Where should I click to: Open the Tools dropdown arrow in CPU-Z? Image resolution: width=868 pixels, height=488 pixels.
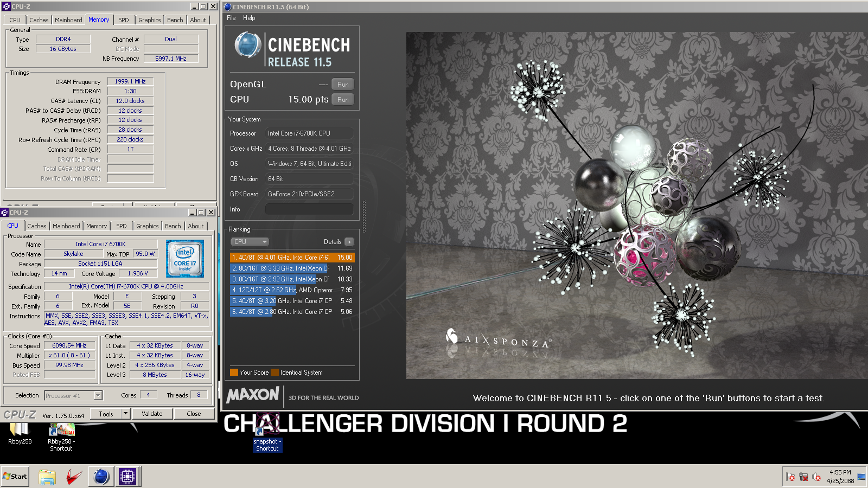[125, 414]
